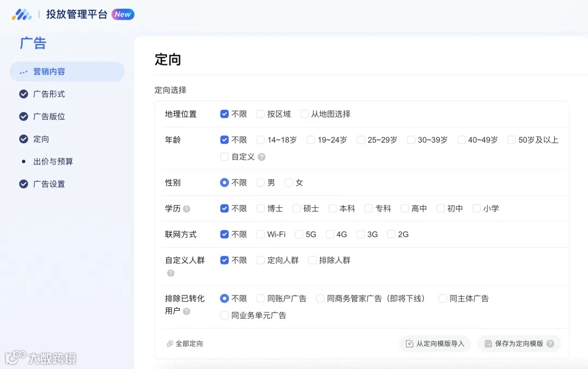Screen dimensions: 588x369
Task: Click the question mark after 自定义 age option
Action: click(261, 157)
